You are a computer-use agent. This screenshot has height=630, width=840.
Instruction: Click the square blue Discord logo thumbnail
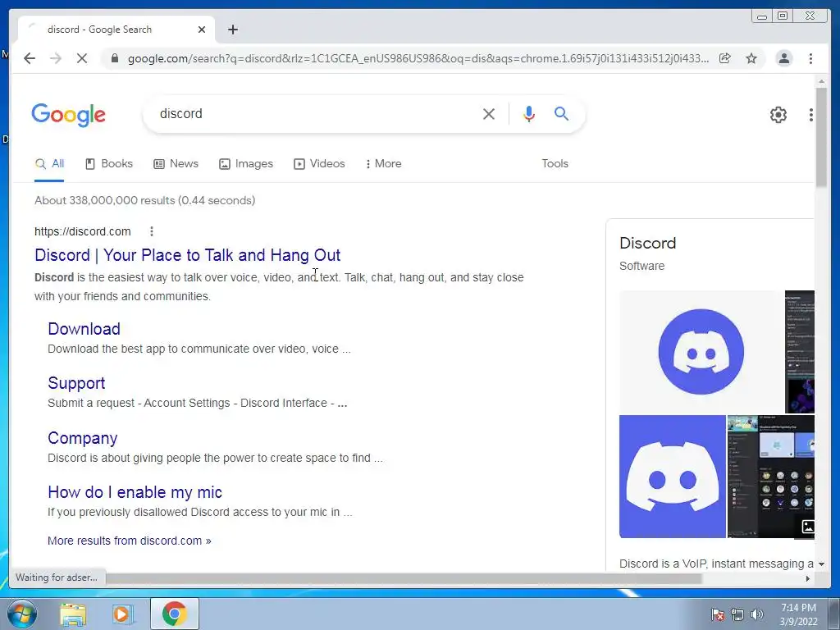pos(673,477)
